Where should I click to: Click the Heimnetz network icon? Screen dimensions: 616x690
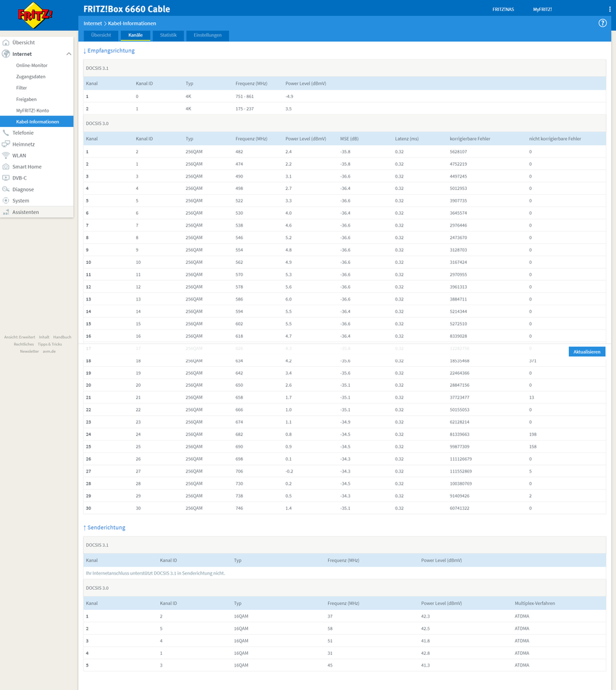6,144
